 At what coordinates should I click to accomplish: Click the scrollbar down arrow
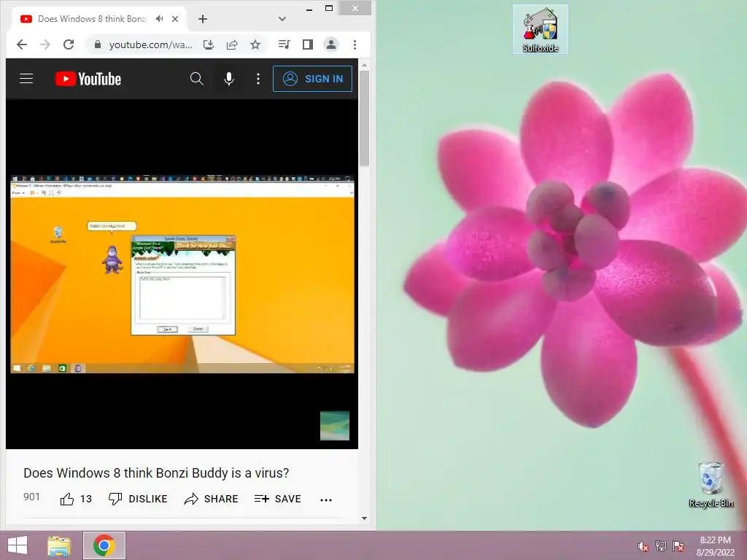click(x=365, y=518)
